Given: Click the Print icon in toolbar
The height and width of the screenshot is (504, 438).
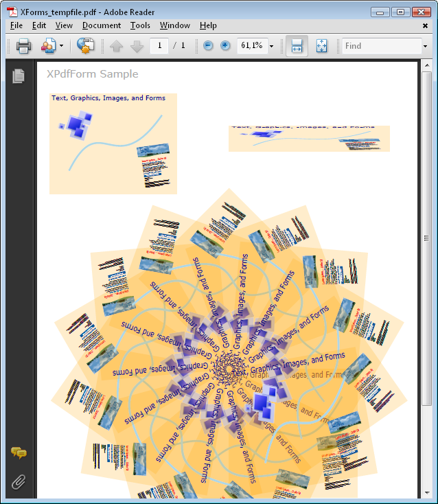Looking at the screenshot, I should pyautogui.click(x=23, y=46).
